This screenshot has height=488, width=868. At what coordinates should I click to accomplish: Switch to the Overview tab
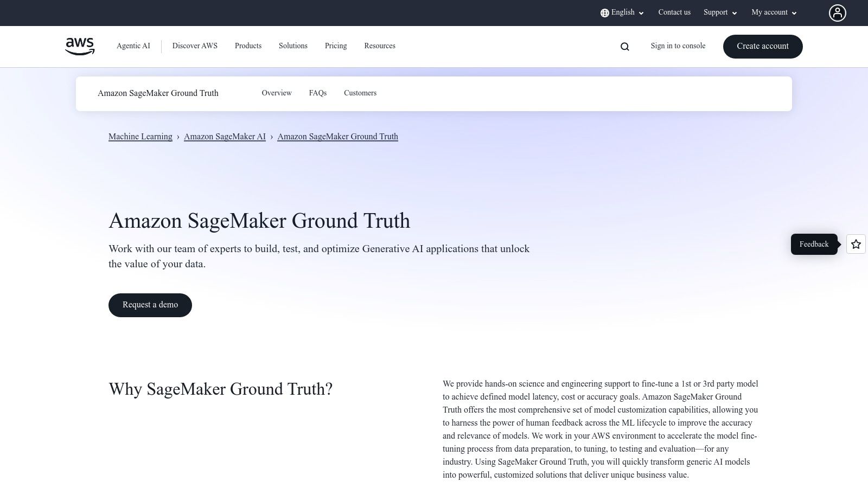(277, 93)
